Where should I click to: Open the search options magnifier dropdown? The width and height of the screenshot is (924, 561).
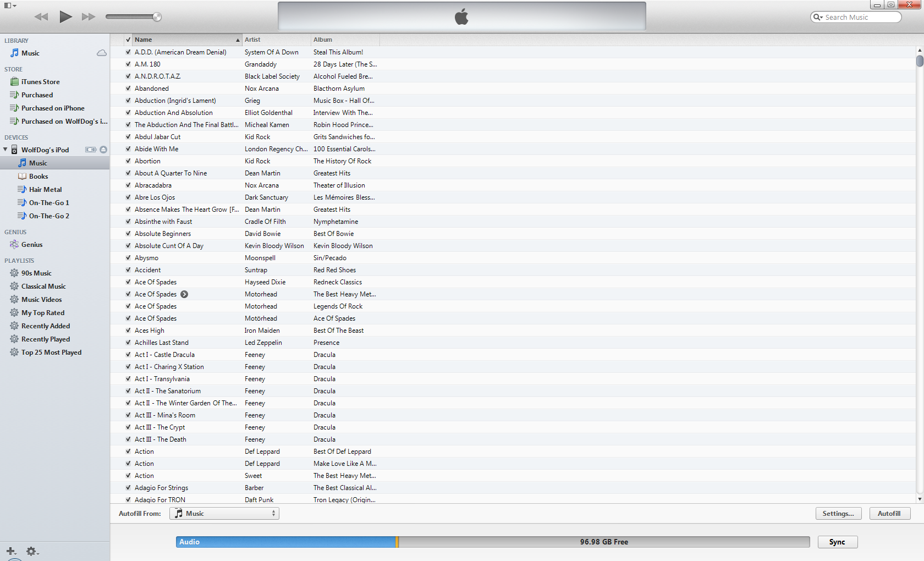pos(818,17)
